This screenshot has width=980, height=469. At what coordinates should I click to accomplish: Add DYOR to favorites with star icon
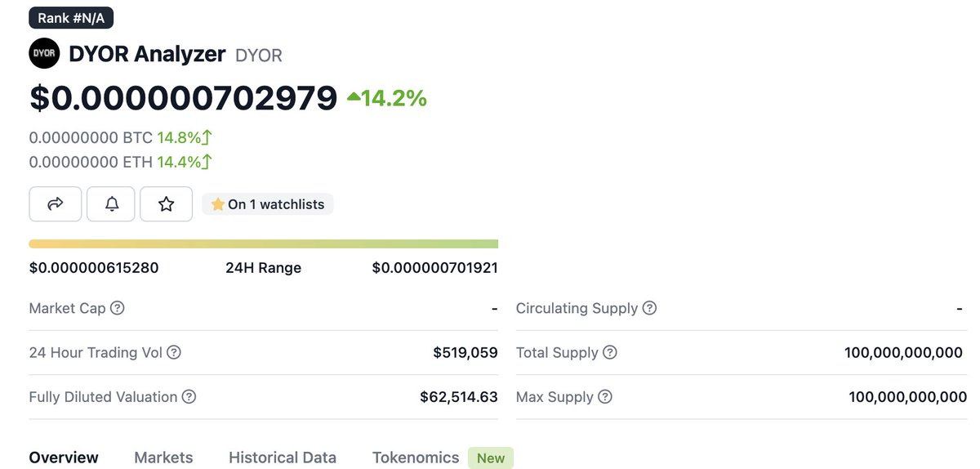click(166, 204)
